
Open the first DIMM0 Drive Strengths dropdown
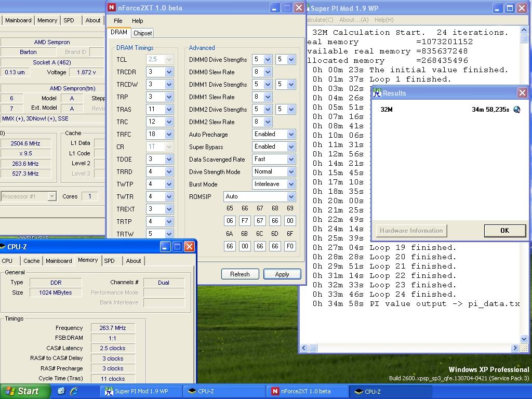(x=268, y=59)
